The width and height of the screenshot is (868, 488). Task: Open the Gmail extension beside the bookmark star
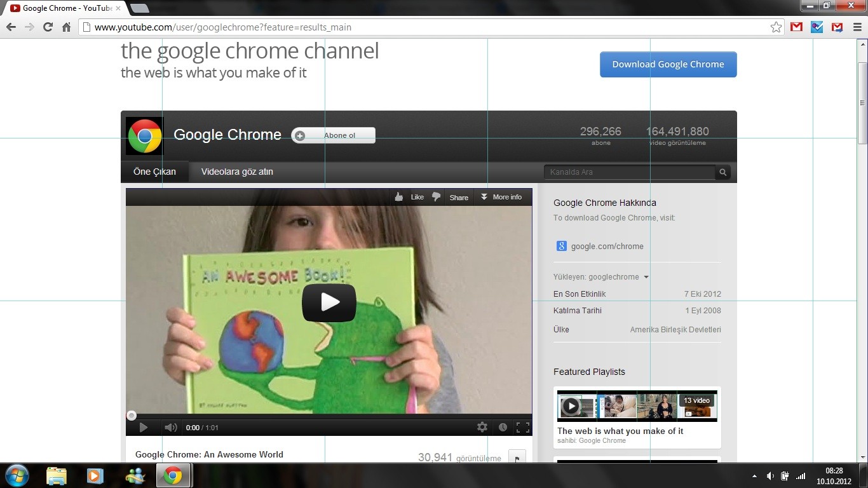coord(796,27)
